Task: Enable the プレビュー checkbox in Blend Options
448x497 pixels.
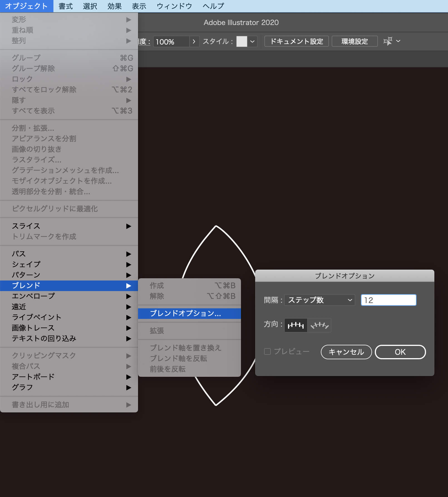Action: pyautogui.click(x=267, y=351)
